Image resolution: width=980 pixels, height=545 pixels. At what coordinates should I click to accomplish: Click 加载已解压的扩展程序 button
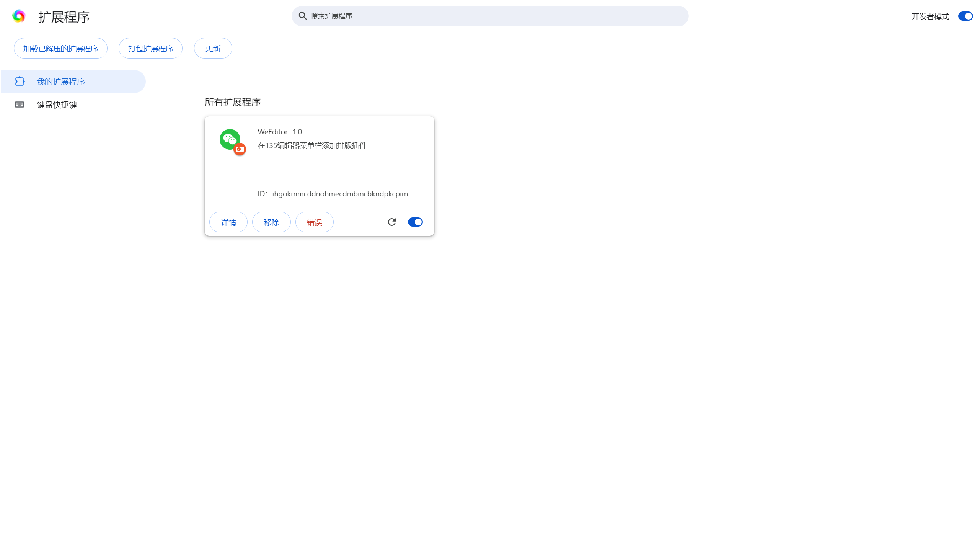click(60, 49)
